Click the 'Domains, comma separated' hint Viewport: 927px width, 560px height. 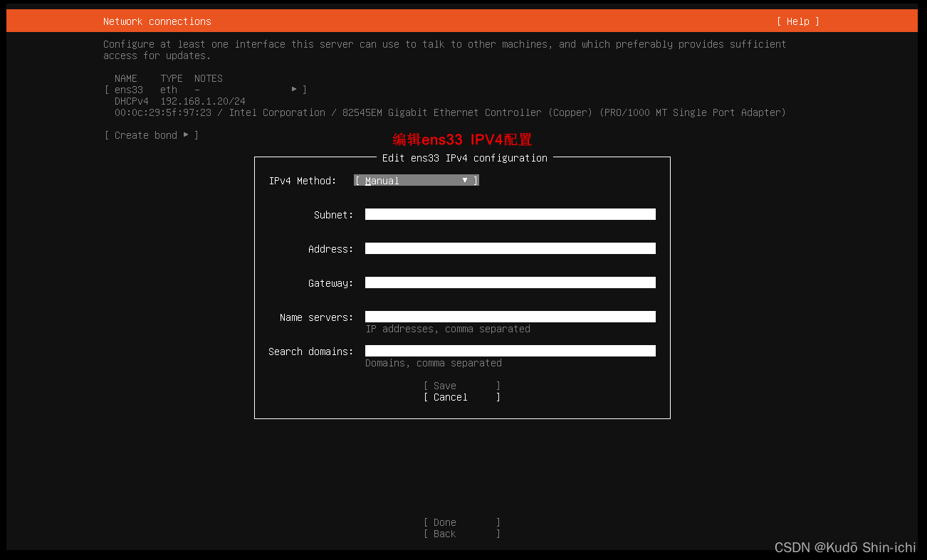(x=434, y=363)
